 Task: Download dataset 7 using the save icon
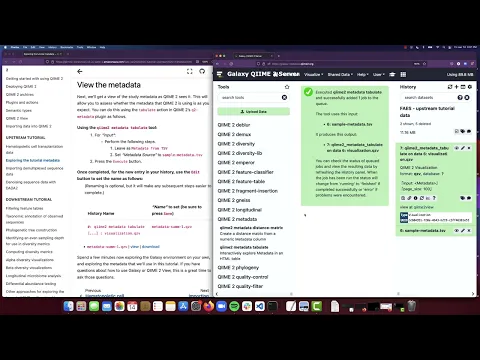403,198
